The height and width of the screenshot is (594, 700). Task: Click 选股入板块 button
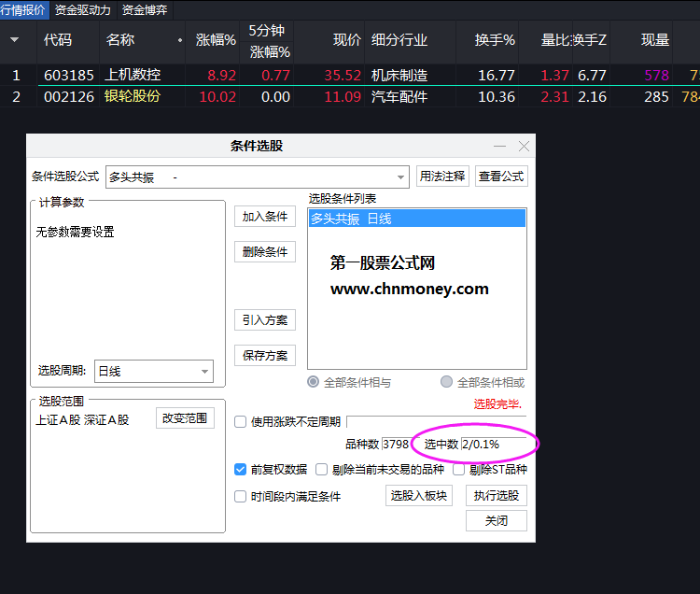(x=419, y=496)
